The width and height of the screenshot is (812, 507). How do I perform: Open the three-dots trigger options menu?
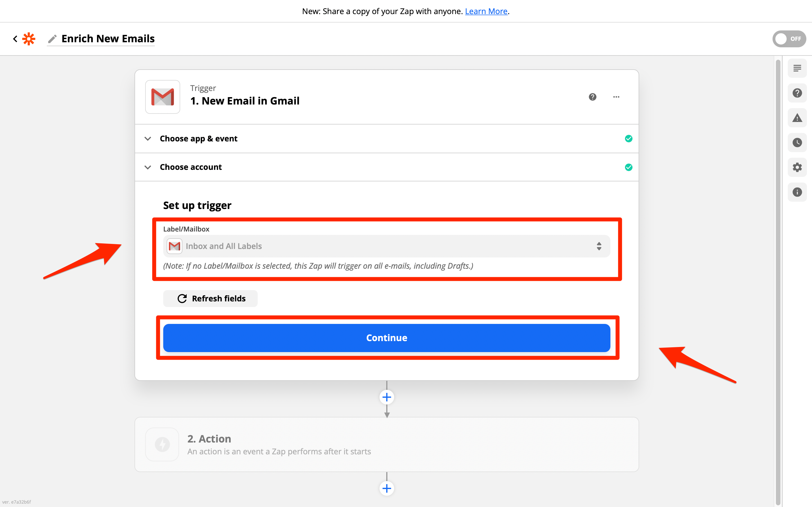[616, 97]
